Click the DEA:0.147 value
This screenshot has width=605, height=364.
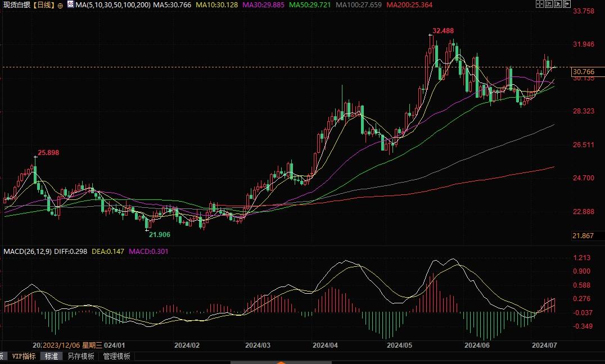(x=108, y=252)
